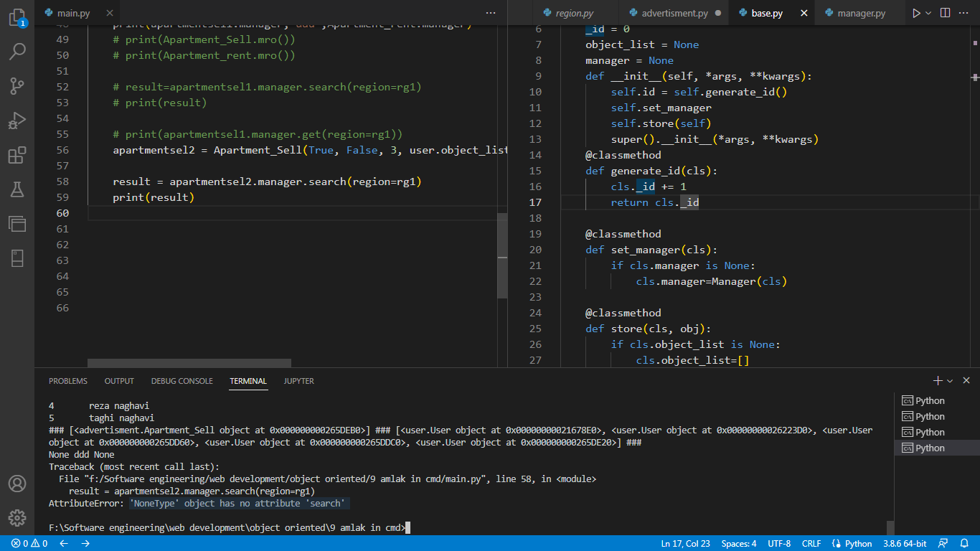Click line number 58 in main.py gutter
980x551 pixels.
[x=62, y=182]
